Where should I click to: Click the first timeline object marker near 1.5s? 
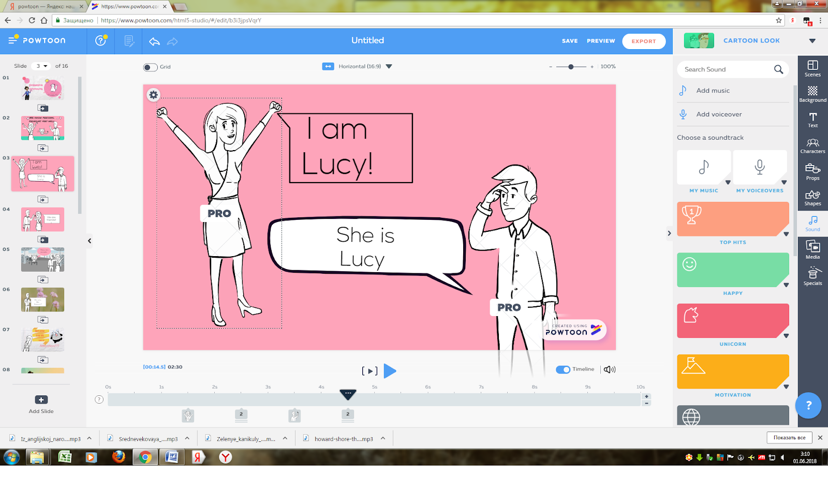188,415
